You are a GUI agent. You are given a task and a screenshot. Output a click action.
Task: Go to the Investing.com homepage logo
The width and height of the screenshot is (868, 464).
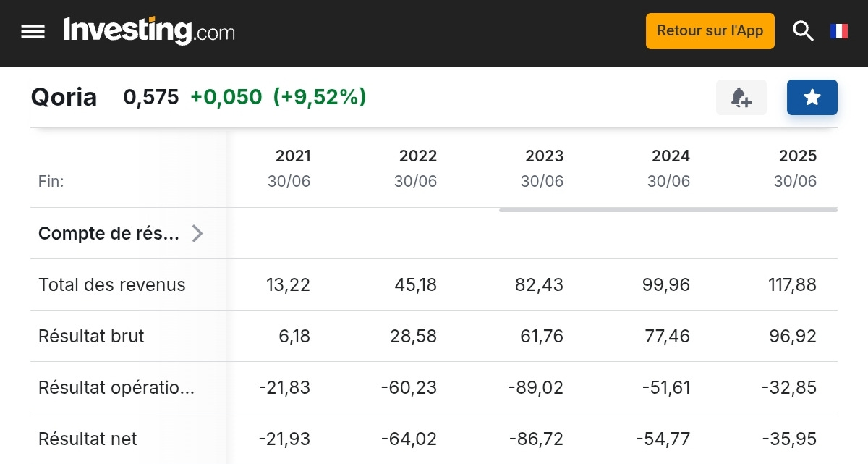(149, 31)
